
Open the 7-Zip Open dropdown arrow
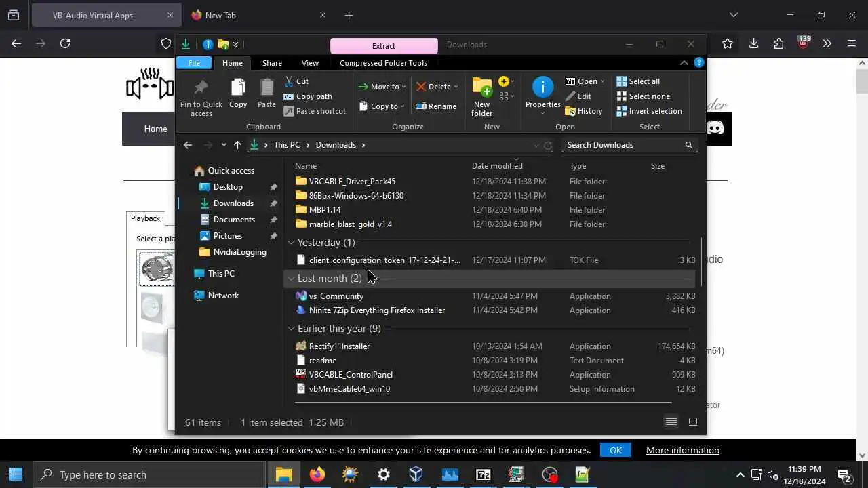coord(602,81)
